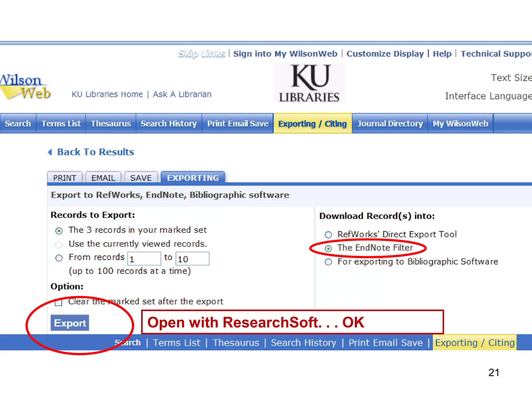This screenshot has width=532, height=399.
Task: Click Terms List in the footer bar
Action: tap(177, 343)
